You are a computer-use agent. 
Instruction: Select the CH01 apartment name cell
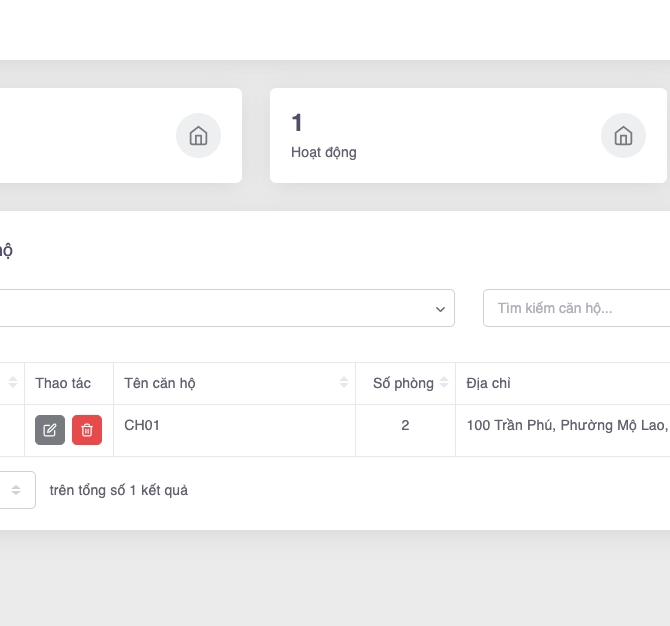(x=142, y=425)
